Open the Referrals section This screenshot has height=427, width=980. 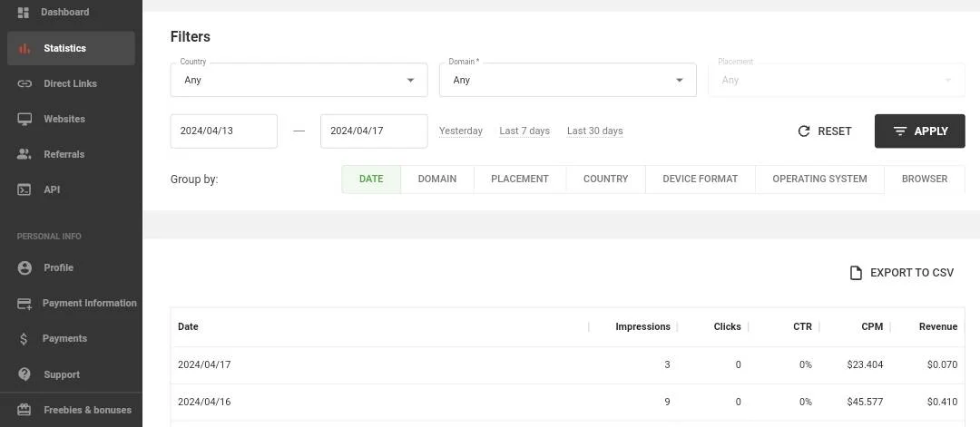point(72,154)
